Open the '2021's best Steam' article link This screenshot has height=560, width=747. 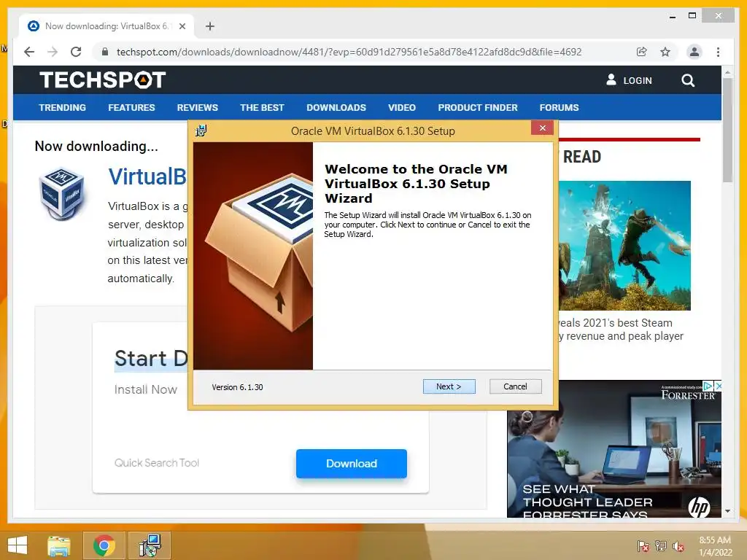pyautogui.click(x=621, y=330)
